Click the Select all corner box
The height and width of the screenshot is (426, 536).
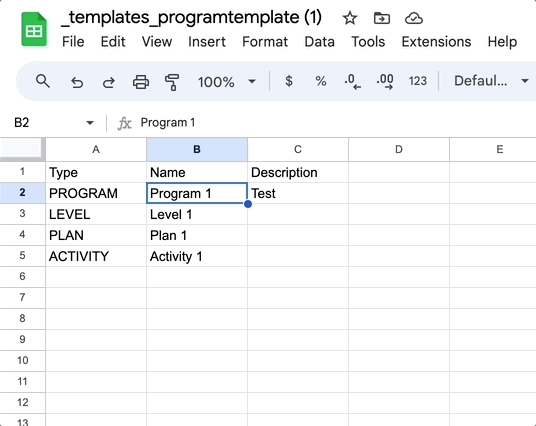pos(22,149)
